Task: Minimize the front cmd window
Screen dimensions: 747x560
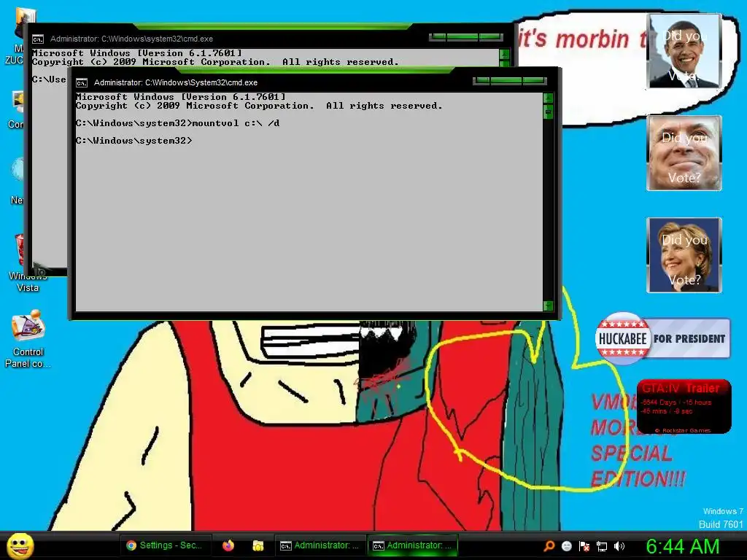Action: click(482, 81)
